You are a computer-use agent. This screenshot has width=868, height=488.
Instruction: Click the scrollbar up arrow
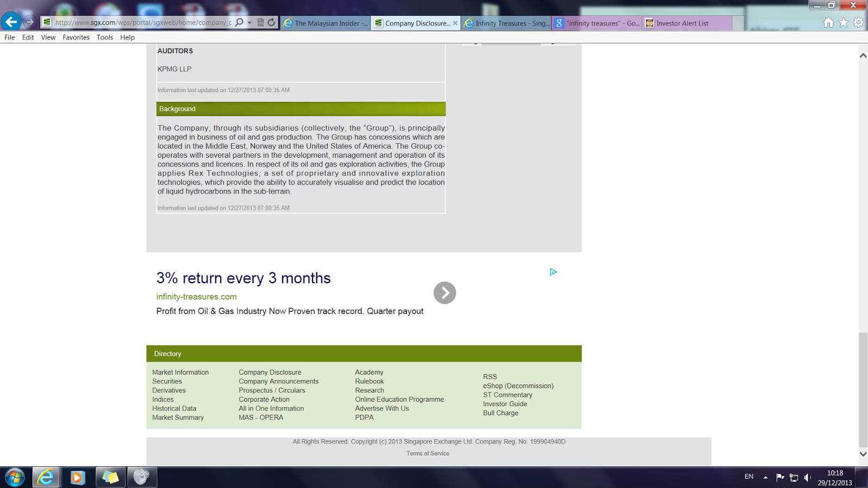click(863, 56)
